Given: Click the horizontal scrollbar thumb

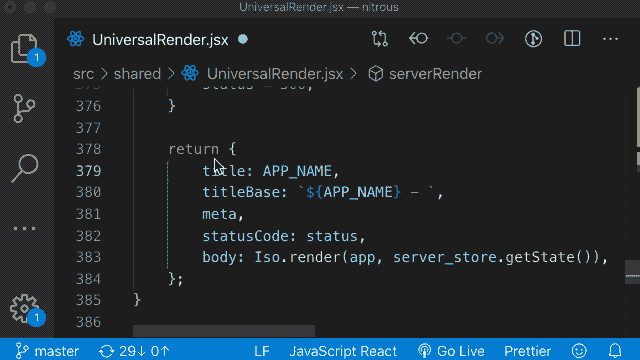Looking at the screenshot, I should (x=224, y=331).
